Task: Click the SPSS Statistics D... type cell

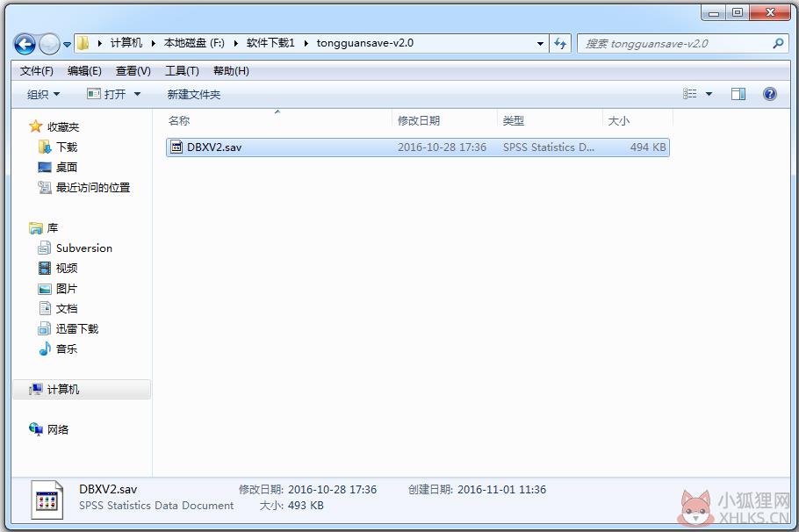Action: tap(548, 147)
